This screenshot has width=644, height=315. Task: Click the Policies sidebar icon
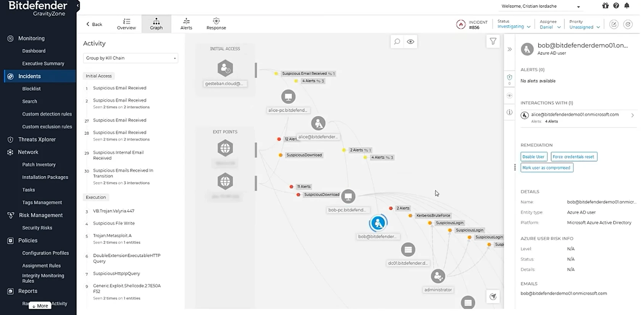pyautogui.click(x=11, y=241)
